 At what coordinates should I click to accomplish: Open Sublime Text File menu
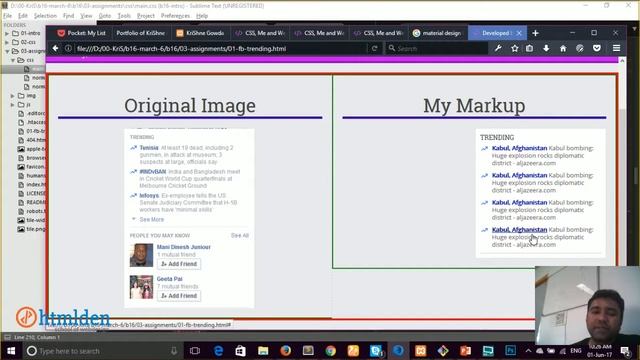7,16
